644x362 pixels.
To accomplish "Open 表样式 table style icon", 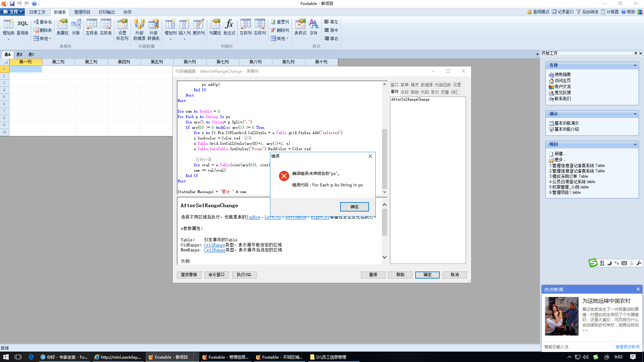I will (x=300, y=27).
